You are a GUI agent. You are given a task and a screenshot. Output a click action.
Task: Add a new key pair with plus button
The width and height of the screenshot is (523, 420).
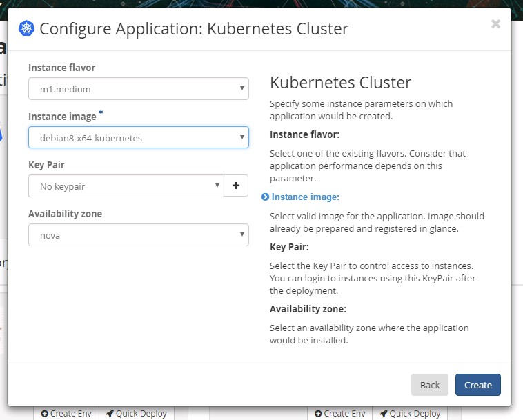(236, 186)
